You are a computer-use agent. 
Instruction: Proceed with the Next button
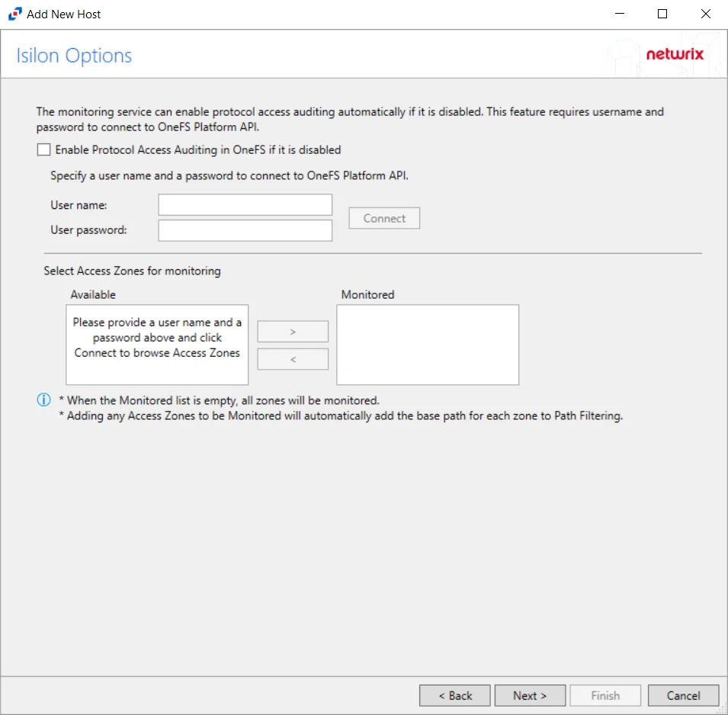[531, 695]
